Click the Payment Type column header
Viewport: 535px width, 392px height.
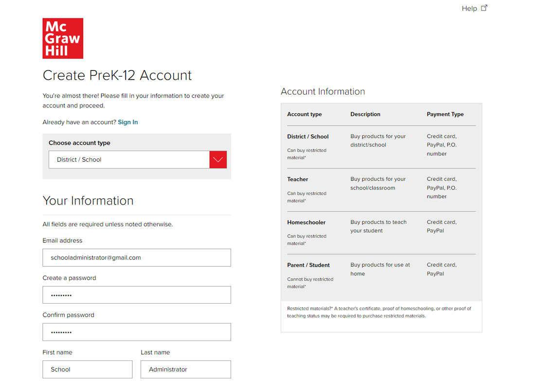[445, 114]
